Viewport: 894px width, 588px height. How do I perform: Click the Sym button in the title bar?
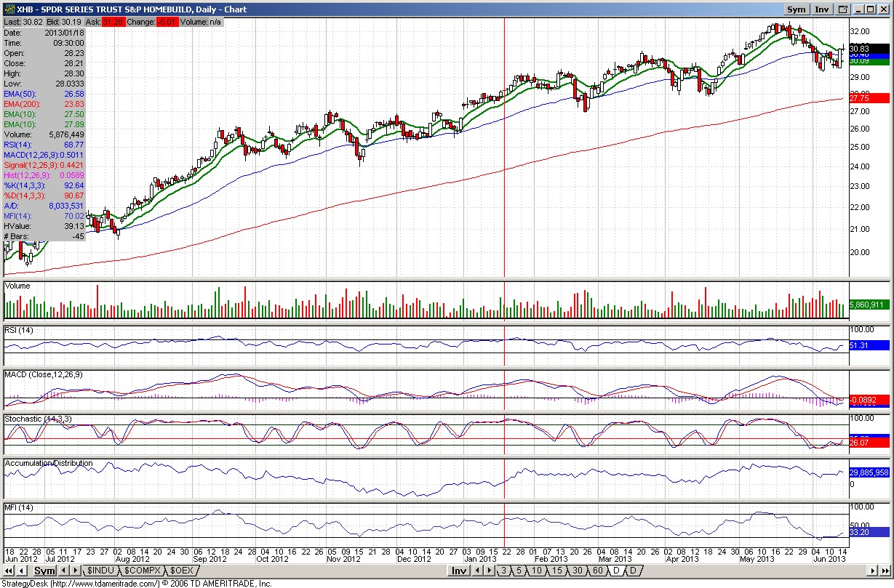[796, 9]
